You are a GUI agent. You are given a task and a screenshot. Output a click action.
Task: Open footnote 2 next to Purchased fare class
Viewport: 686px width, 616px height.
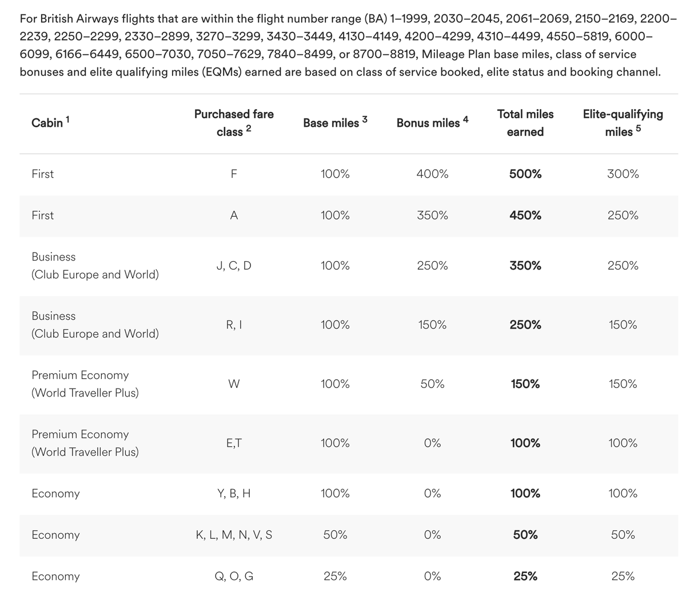249,129
